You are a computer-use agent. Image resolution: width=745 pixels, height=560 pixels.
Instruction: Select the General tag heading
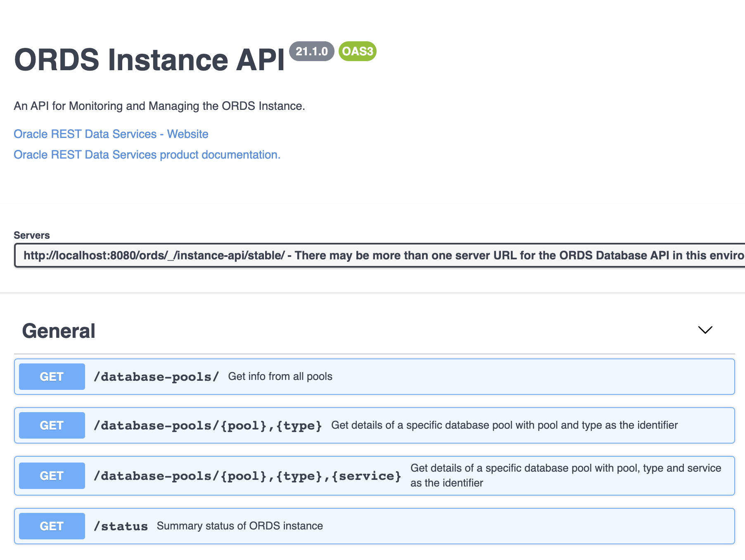pos(59,331)
